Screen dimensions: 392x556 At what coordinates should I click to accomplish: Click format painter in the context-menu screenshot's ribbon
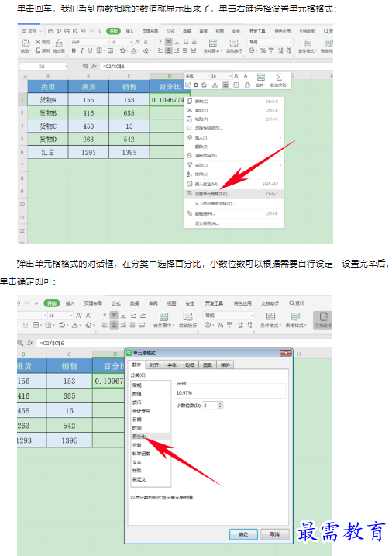click(59, 43)
